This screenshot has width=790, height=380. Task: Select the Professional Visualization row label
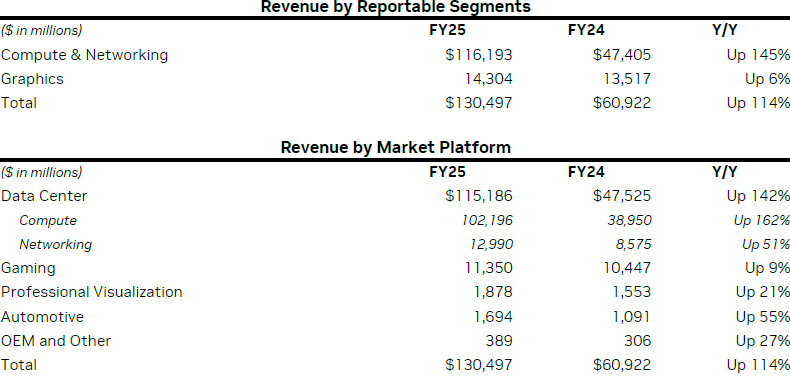click(92, 292)
